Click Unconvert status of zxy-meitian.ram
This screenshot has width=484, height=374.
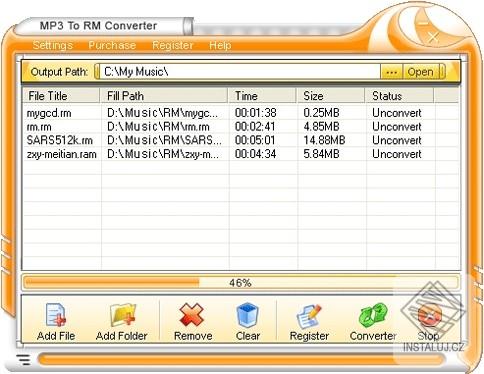pos(397,154)
